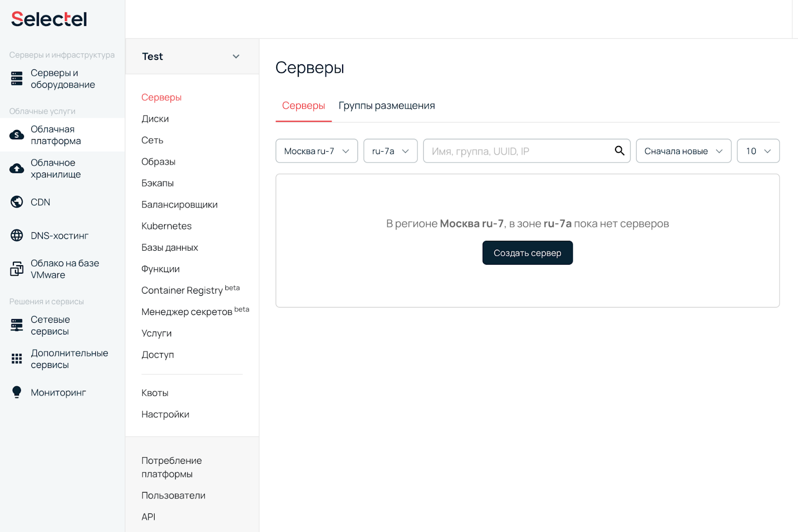798x532 pixels.
Task: Open Менеджер секретов beta item
Action: pyautogui.click(x=196, y=311)
